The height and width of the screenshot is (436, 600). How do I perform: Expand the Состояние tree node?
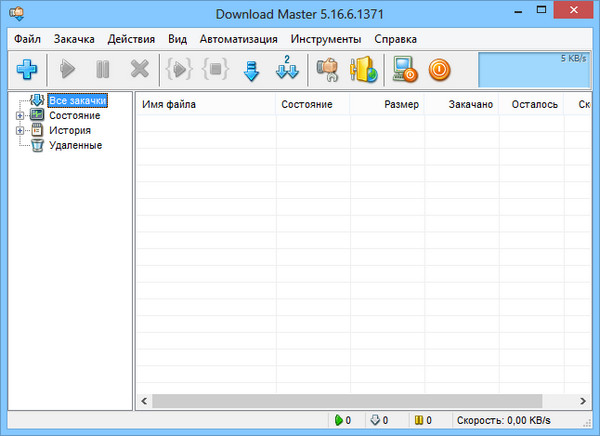click(x=19, y=116)
